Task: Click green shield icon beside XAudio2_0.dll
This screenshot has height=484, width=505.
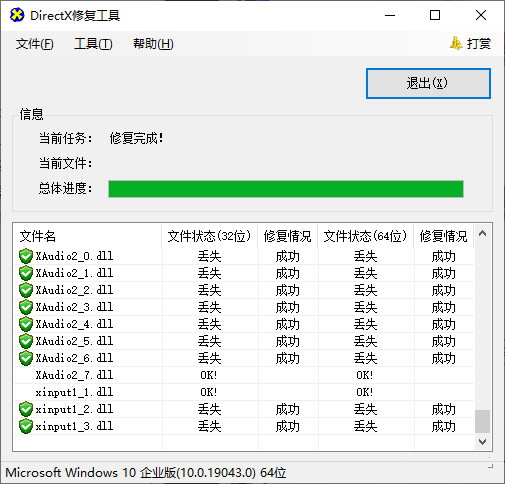Action: [x=26, y=256]
